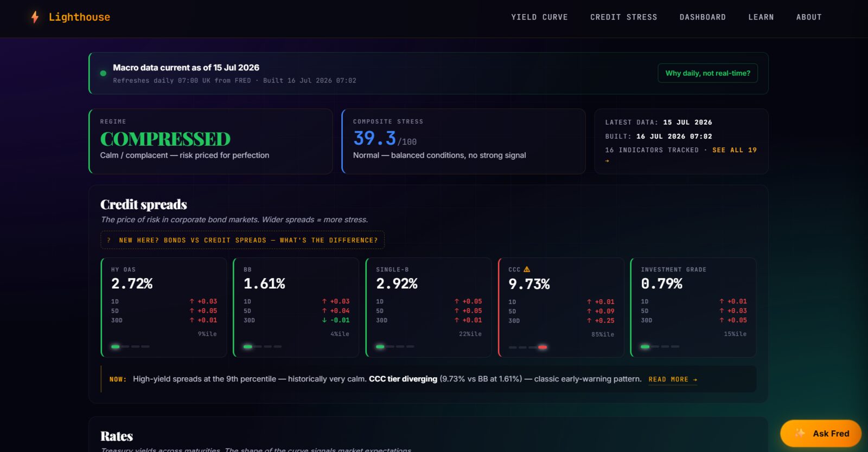This screenshot has height=452, width=868.
Task: Click the composite stress score 39.3
Action: click(x=374, y=138)
